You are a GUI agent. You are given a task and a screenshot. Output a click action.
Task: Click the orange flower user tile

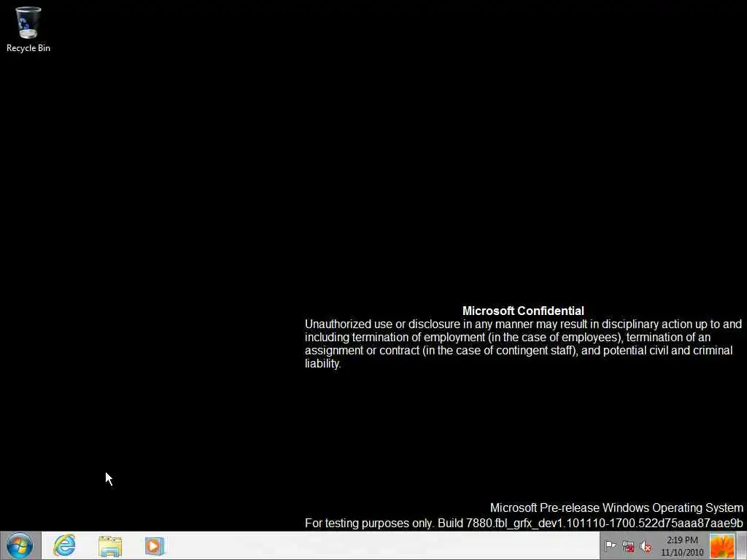tap(721, 546)
